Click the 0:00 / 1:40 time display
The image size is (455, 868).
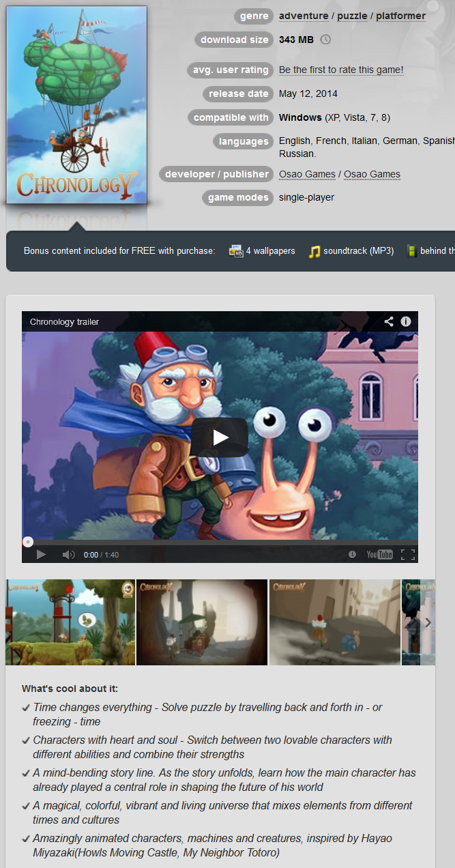tap(101, 555)
